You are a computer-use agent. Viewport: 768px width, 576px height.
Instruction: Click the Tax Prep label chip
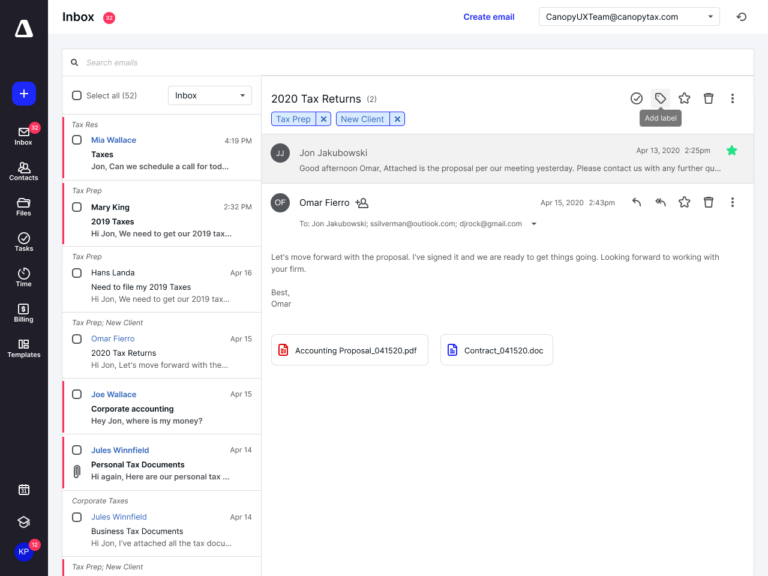click(x=293, y=119)
